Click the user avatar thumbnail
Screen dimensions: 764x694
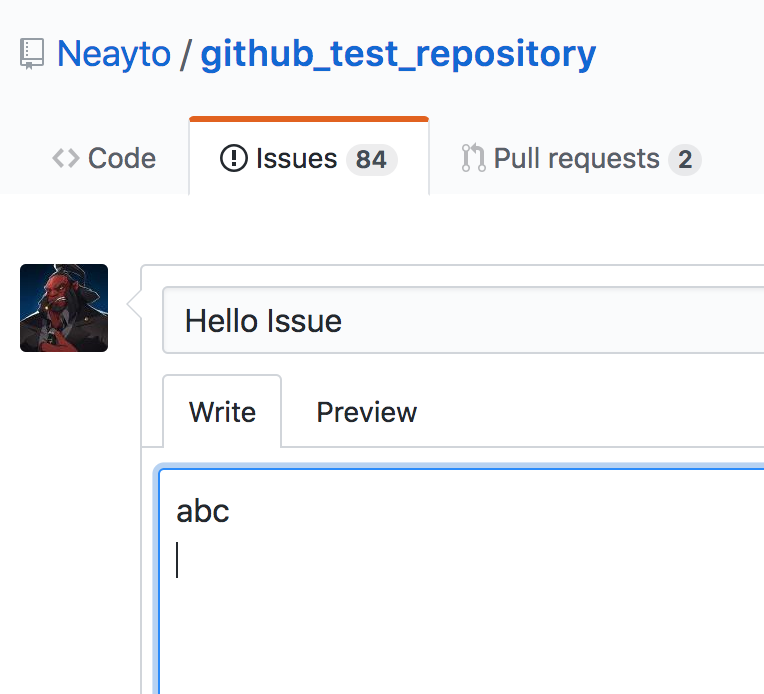(x=64, y=308)
